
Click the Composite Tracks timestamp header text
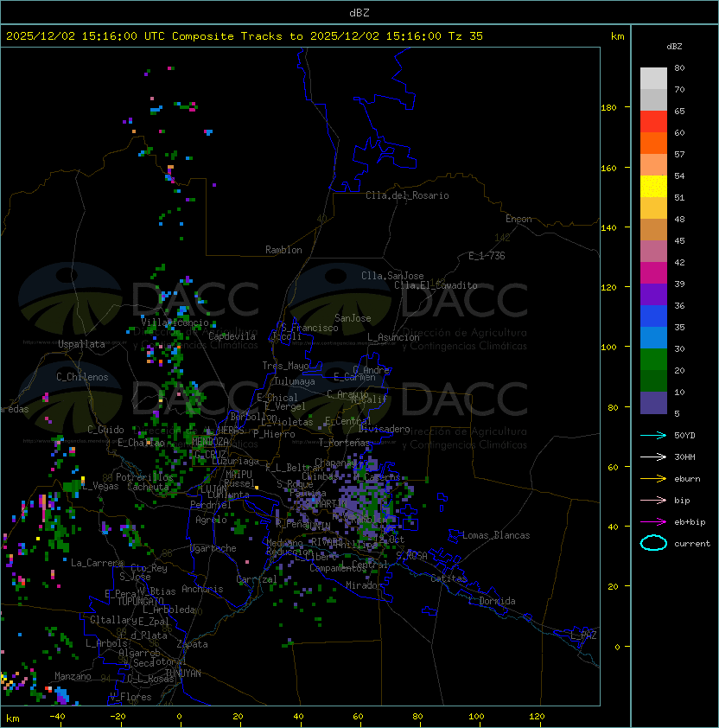click(x=245, y=36)
